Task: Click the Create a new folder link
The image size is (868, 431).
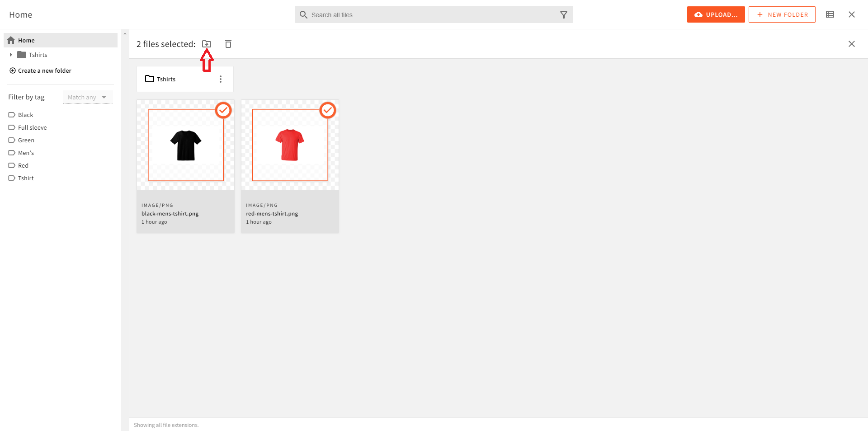Action: click(x=44, y=70)
